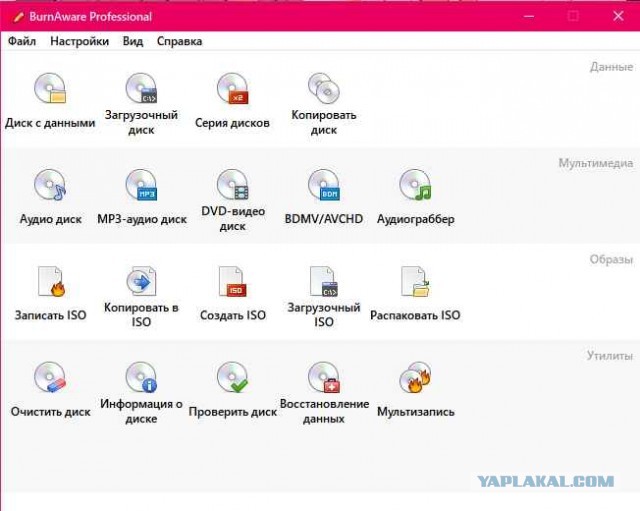Open the Файл menu

click(22, 41)
